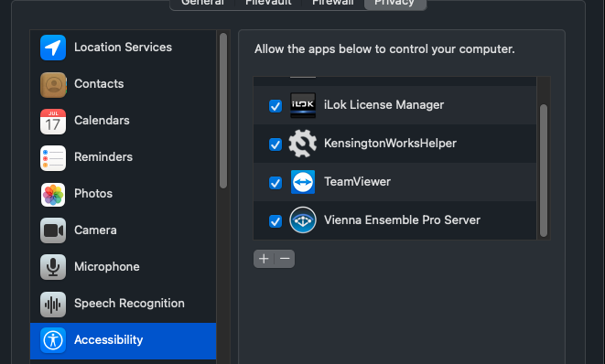Uncheck Vienna Ensemble Pro Server checkbox
Image resolution: width=605 pixels, height=364 pixels.
(275, 221)
